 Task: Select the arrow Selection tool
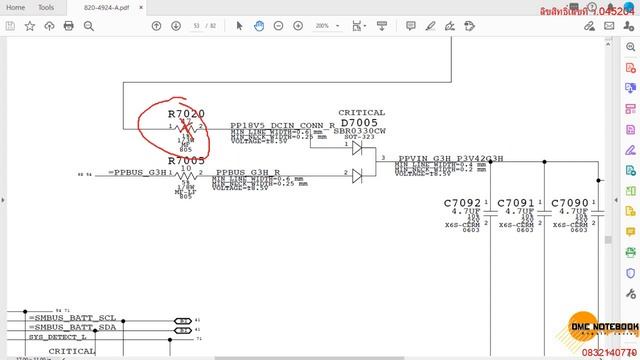tap(240, 26)
